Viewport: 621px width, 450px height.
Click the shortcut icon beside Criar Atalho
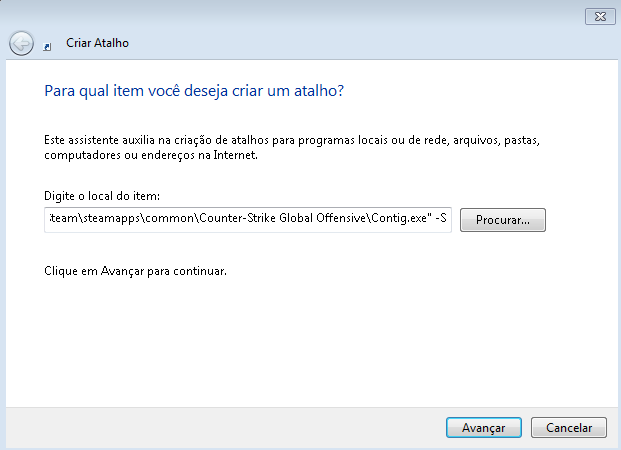pos(50,45)
